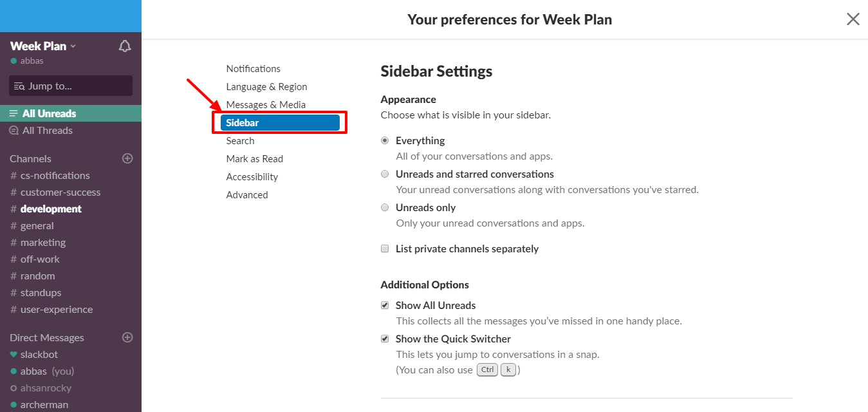Click the plus icon beside Direct Messages
The image size is (868, 412).
pos(127,337)
